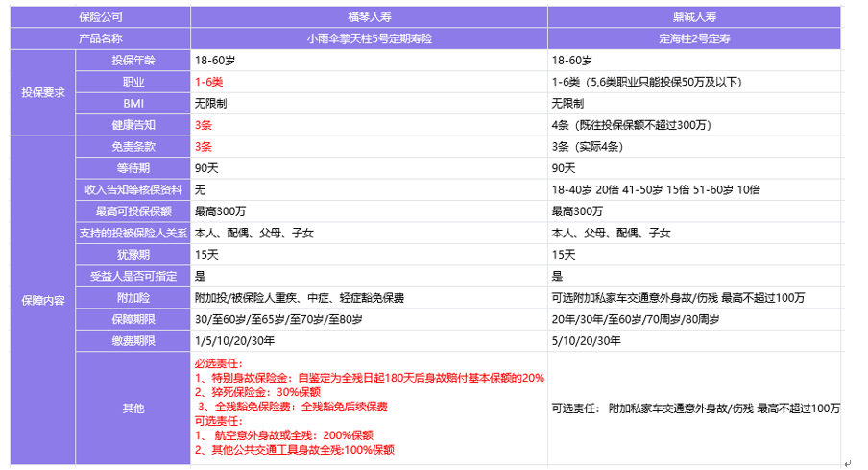Click the 收入告知等核保资料 row label
The width and height of the screenshot is (868, 470).
point(133,190)
